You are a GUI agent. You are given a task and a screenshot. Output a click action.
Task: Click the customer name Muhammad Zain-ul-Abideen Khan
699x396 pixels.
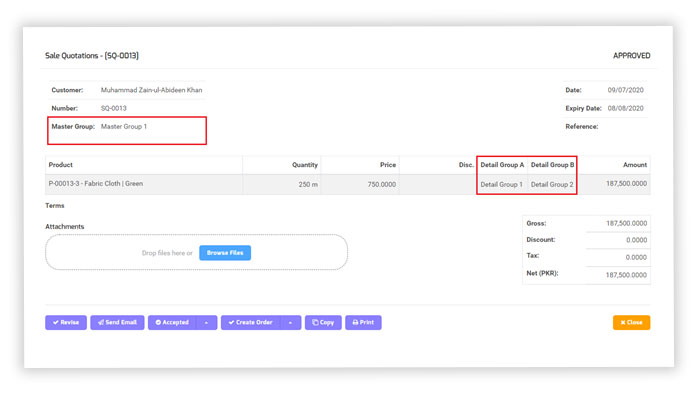(x=151, y=90)
